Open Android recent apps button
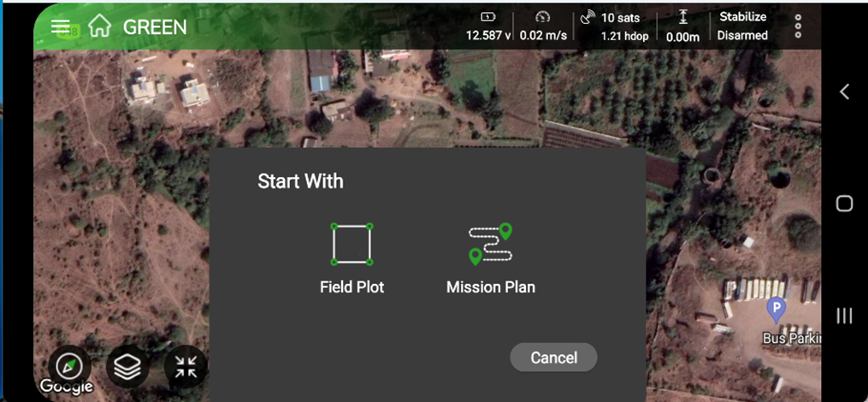868x402 pixels. [x=844, y=316]
